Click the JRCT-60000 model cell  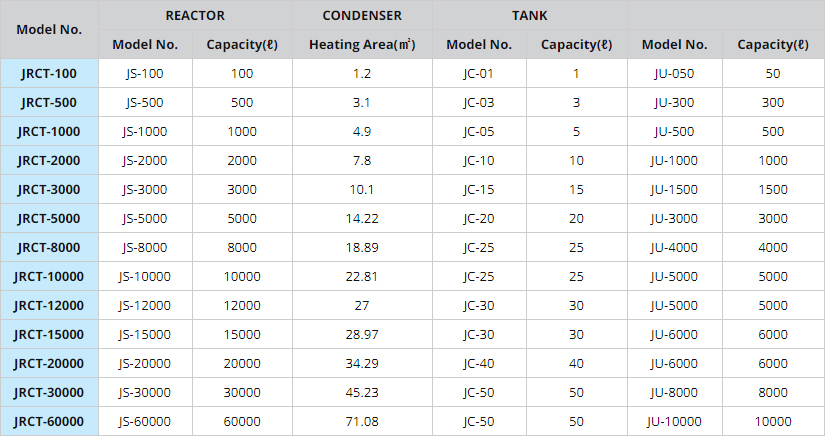point(49,421)
